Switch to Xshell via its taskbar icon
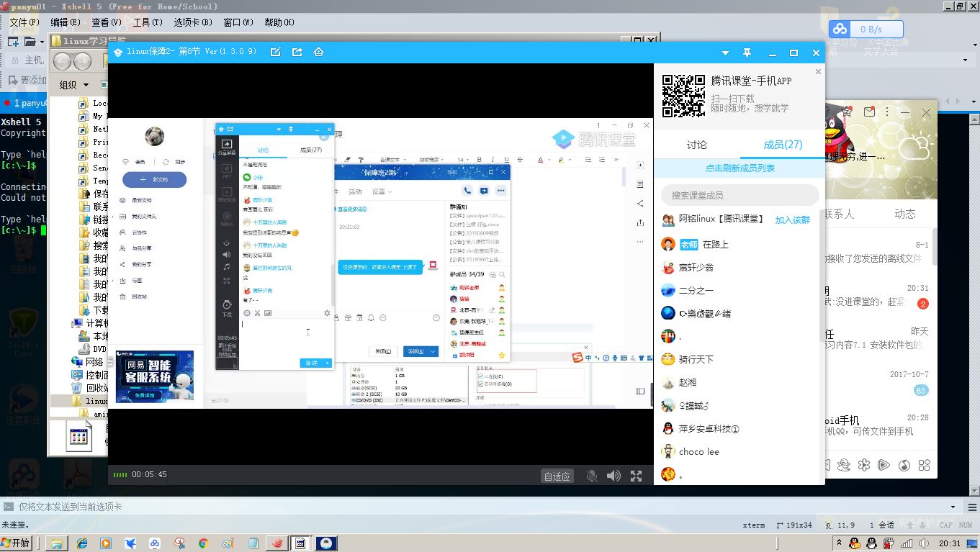This screenshot has width=980, height=552. [277, 543]
